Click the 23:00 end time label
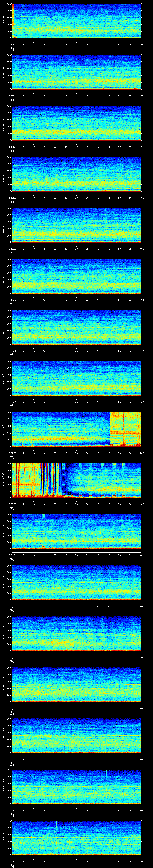This screenshot has width=153, height=868. (141, 453)
